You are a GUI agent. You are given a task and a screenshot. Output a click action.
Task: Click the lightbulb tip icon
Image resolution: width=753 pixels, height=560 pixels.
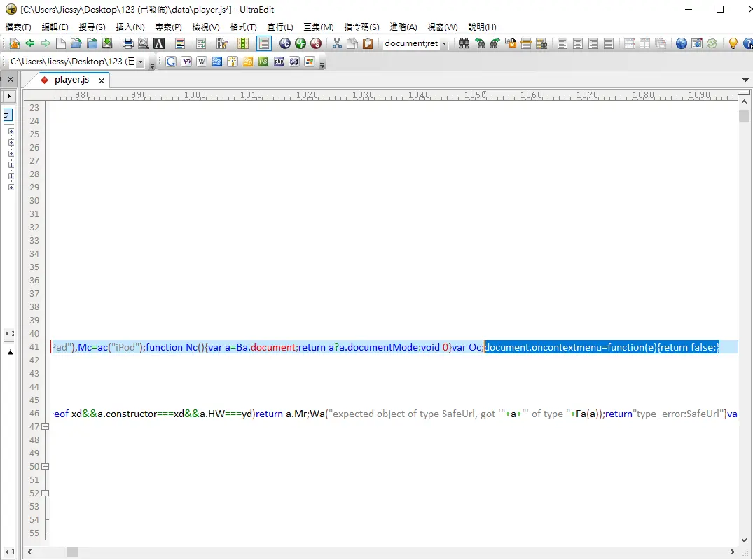pos(733,43)
